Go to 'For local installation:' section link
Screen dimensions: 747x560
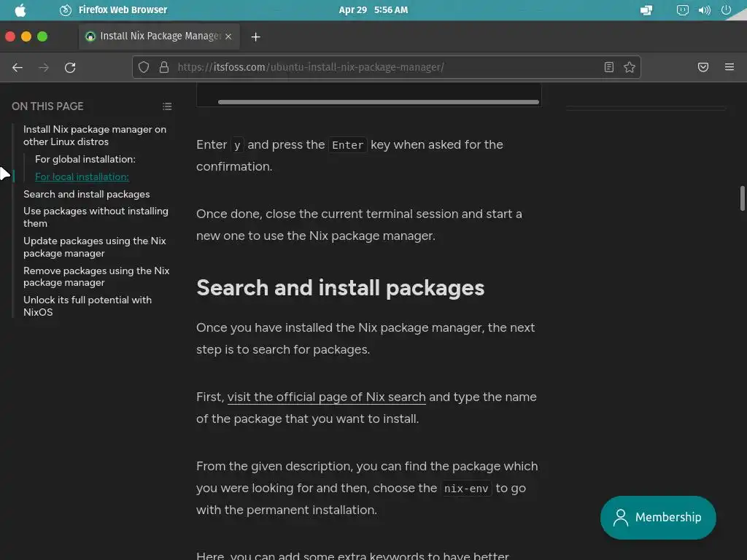[x=82, y=176]
